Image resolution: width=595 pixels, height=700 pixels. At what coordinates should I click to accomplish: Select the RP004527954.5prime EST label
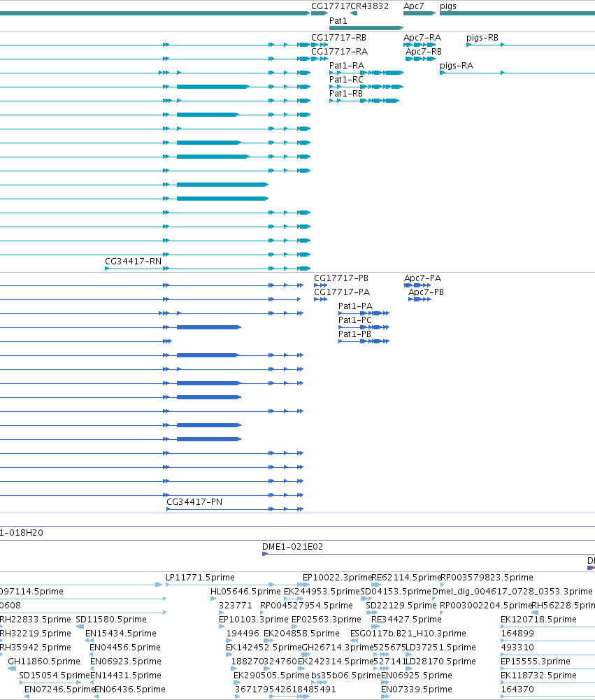(306, 606)
